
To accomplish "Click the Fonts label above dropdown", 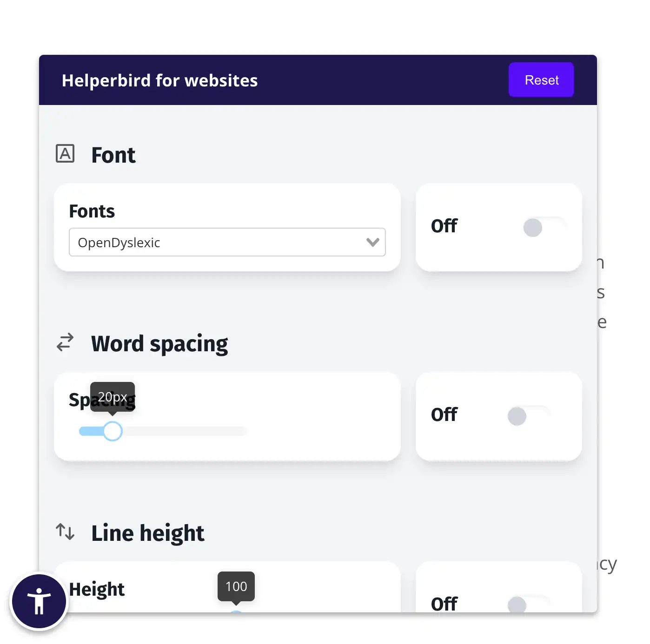I will [x=92, y=211].
